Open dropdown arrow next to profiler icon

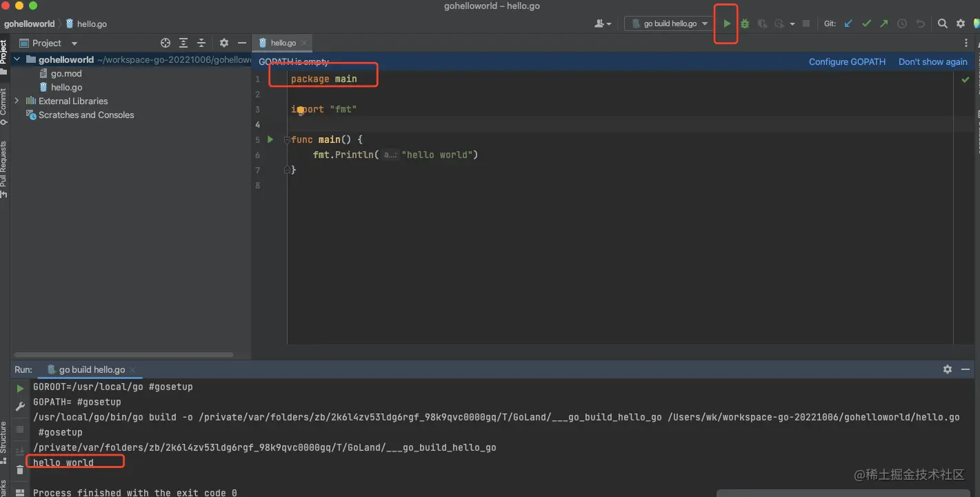(792, 24)
